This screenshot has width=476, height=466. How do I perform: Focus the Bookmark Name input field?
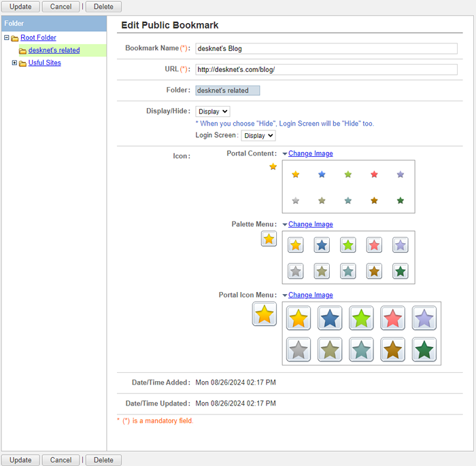[x=326, y=48]
